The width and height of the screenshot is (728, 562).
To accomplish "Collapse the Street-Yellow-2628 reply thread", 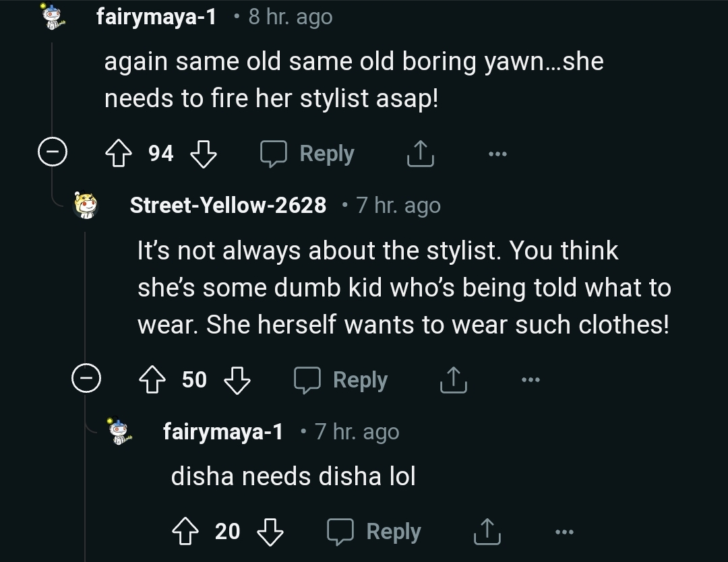I will [86, 380].
